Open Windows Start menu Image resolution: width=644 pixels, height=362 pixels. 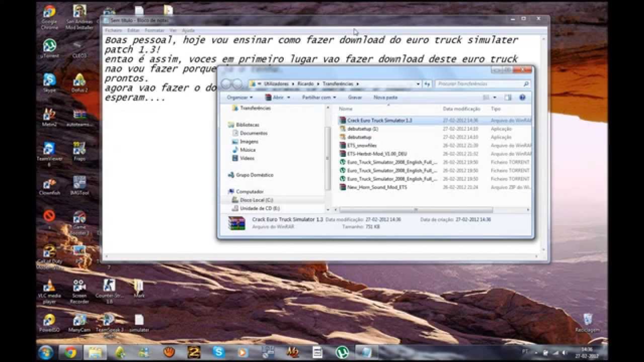45,352
